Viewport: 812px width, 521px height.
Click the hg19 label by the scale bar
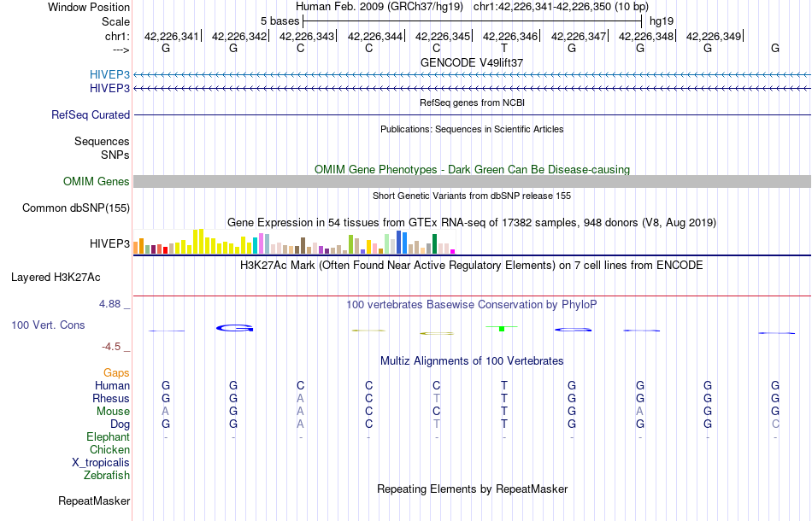click(662, 21)
